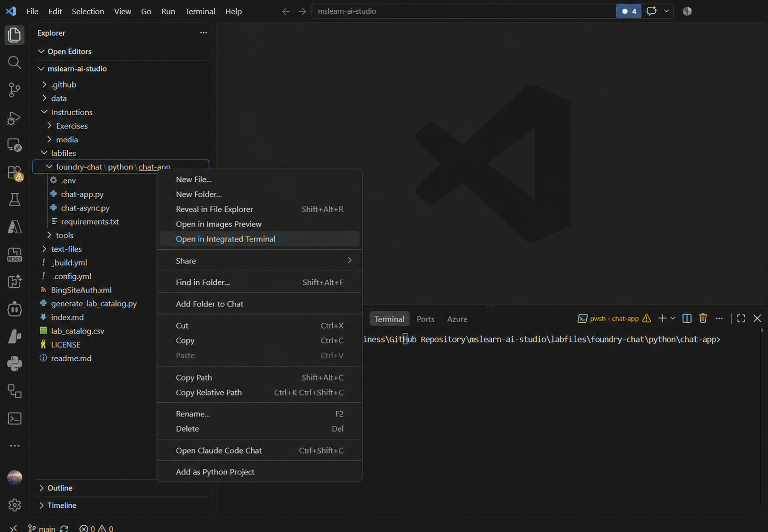Viewport: 768px width, 532px height.
Task: Open the Terminal menu in menu bar
Action: point(200,11)
